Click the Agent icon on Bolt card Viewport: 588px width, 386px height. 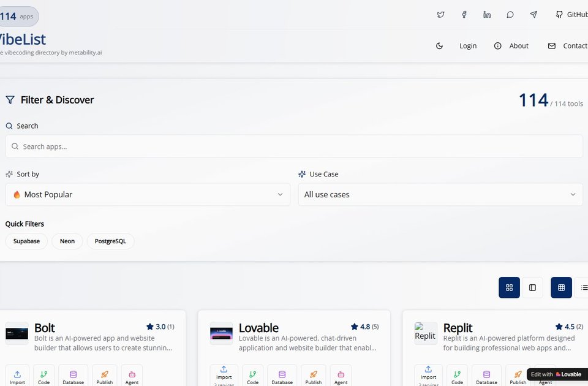coord(132,376)
